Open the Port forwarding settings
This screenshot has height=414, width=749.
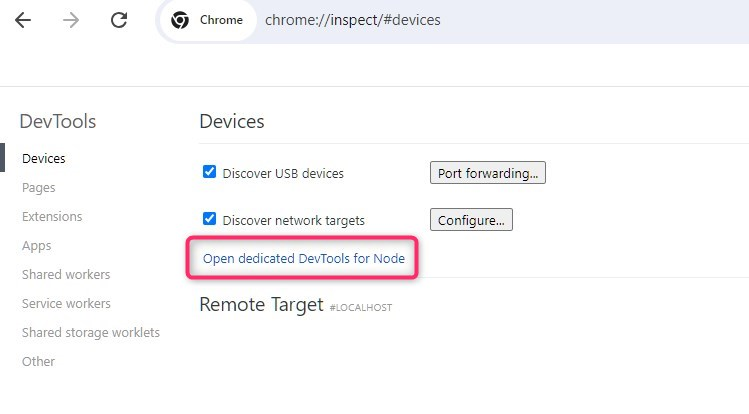point(487,173)
